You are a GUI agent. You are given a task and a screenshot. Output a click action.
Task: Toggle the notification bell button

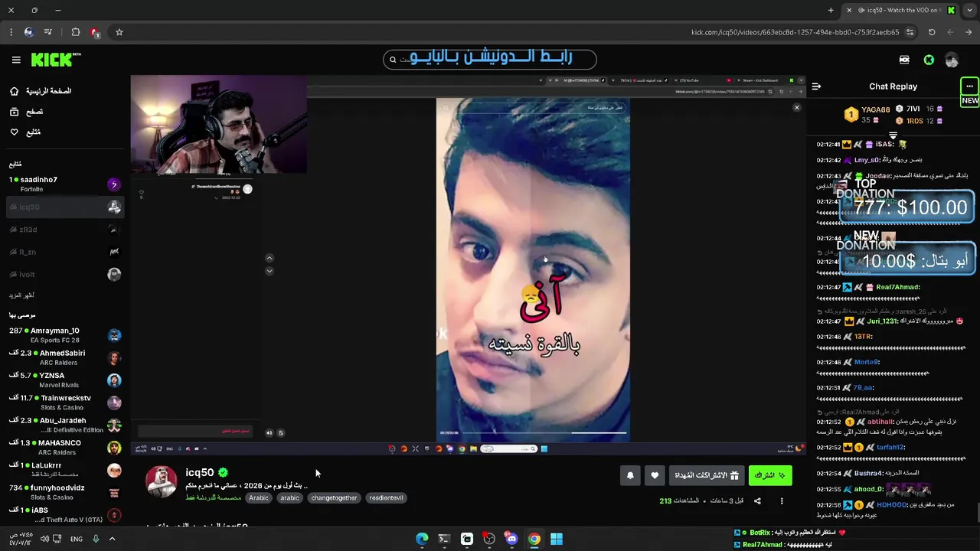(630, 475)
